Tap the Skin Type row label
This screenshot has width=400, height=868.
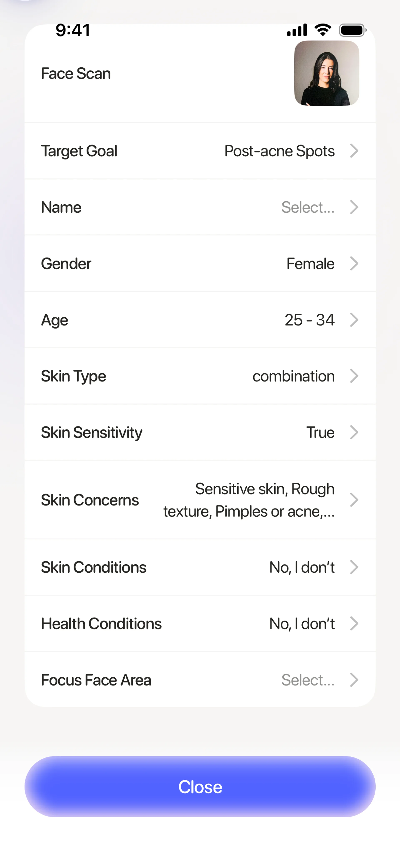(x=73, y=376)
